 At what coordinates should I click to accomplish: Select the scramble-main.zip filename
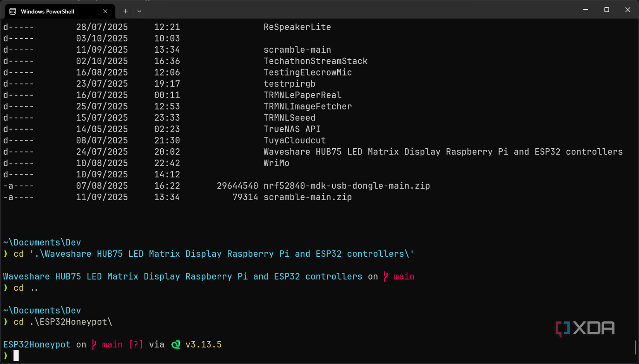click(307, 197)
